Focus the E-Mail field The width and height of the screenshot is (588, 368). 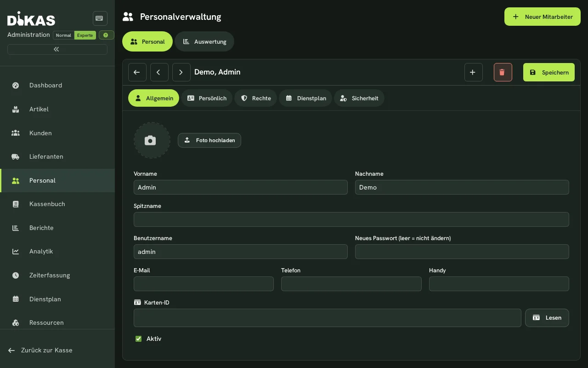(x=204, y=284)
